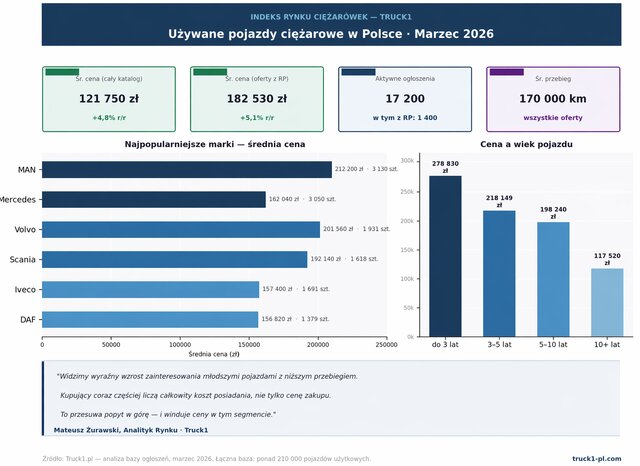Viewport: 640px width, 466px height.
Task: Select the DAF bar at the chart bottom
Action: pos(150,320)
